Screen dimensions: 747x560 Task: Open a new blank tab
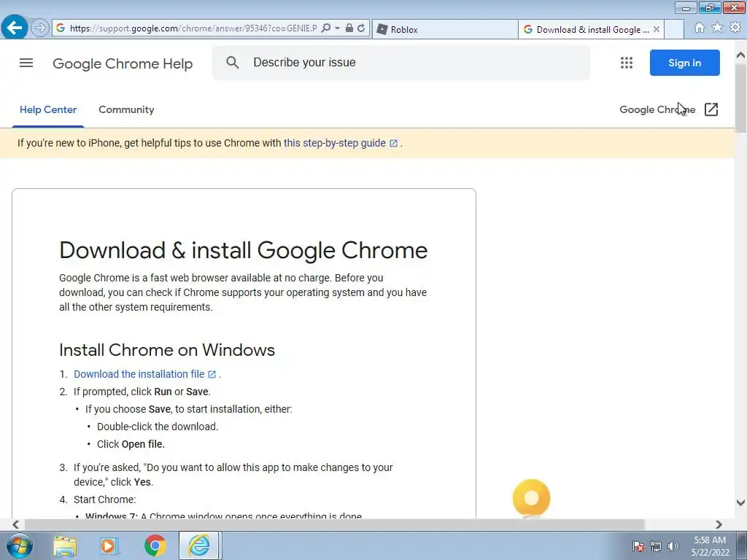tap(674, 29)
